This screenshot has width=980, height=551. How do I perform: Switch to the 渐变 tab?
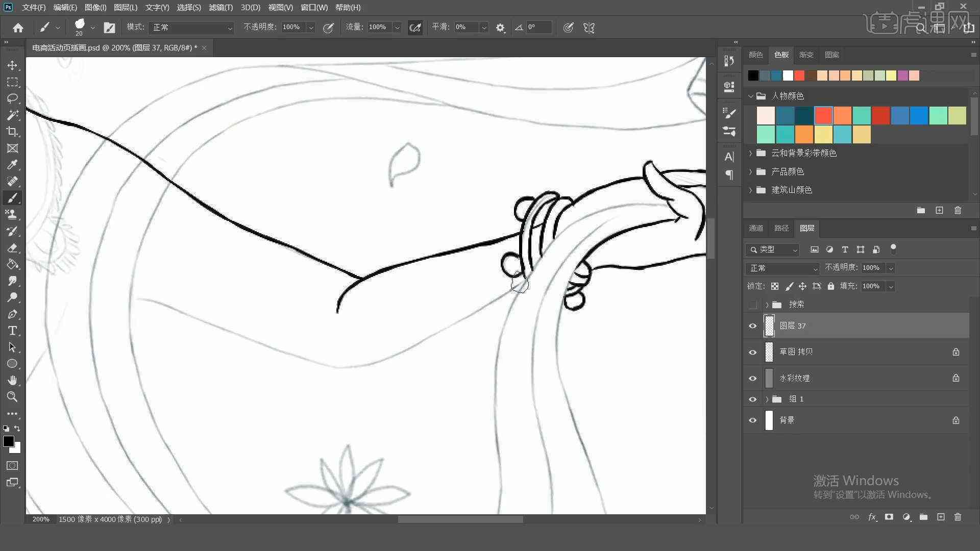(x=806, y=55)
